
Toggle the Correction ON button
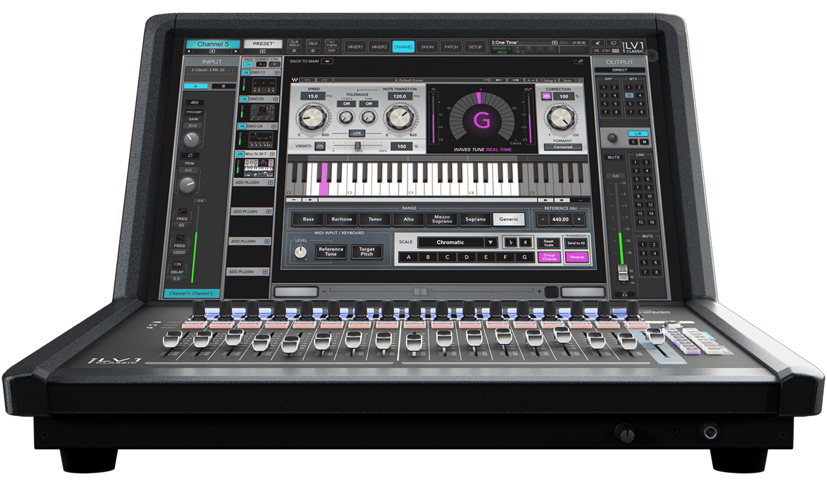coord(546,96)
